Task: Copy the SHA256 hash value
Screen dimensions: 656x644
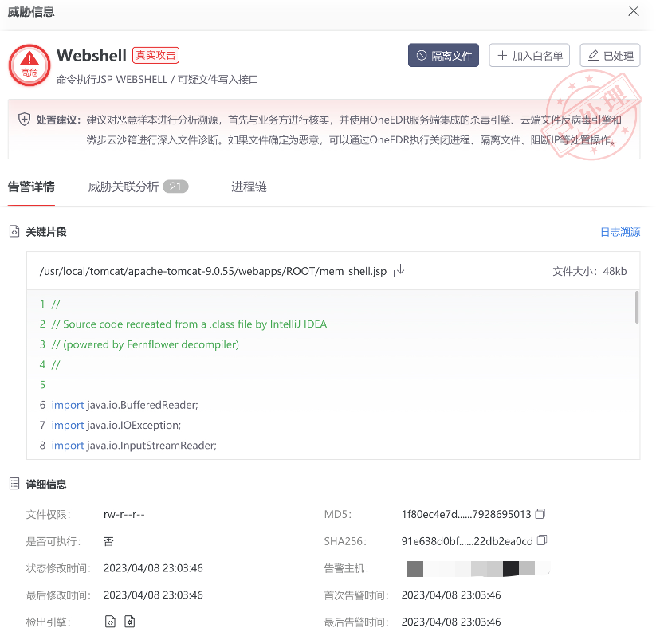Action: tap(543, 541)
